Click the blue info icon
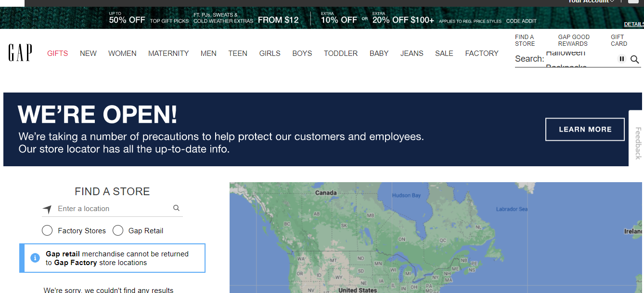The height and width of the screenshot is (293, 644). (35, 258)
